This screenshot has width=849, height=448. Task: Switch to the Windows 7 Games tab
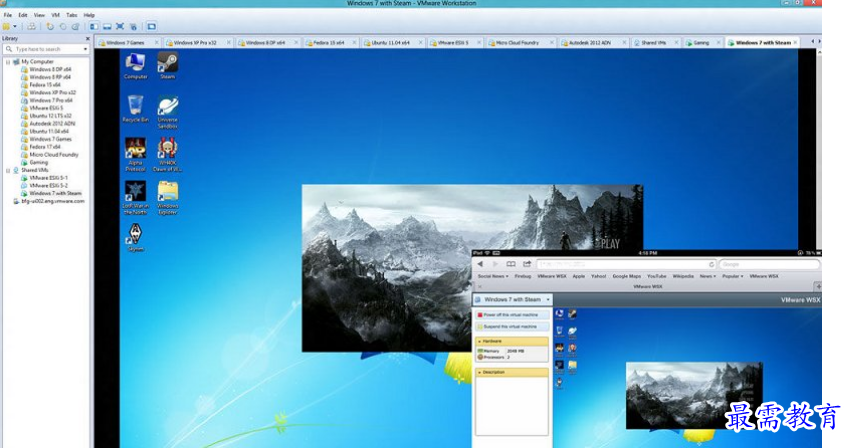[126, 42]
